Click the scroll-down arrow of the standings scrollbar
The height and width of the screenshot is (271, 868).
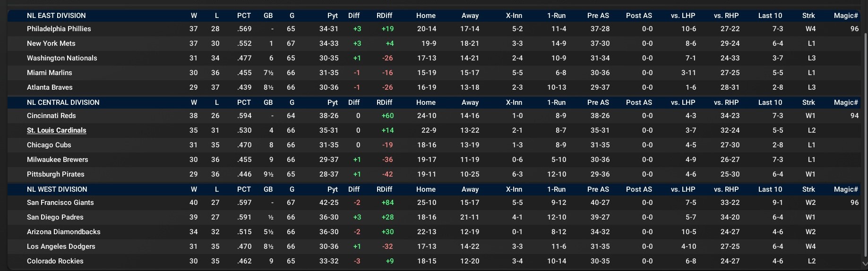(x=865, y=264)
